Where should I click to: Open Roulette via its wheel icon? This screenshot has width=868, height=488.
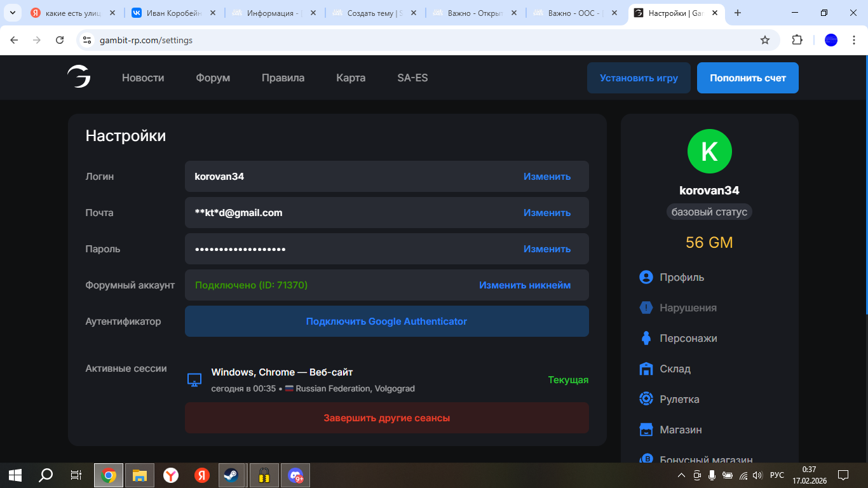(646, 399)
